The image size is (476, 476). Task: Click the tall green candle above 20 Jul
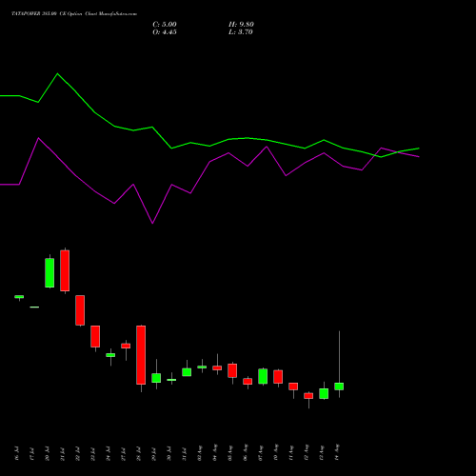pos(50,273)
